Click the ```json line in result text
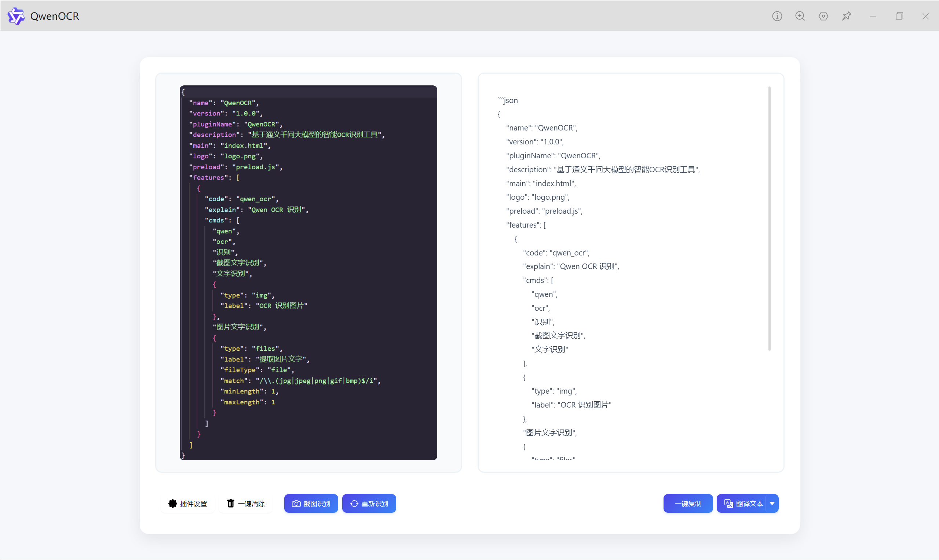 tap(508, 100)
